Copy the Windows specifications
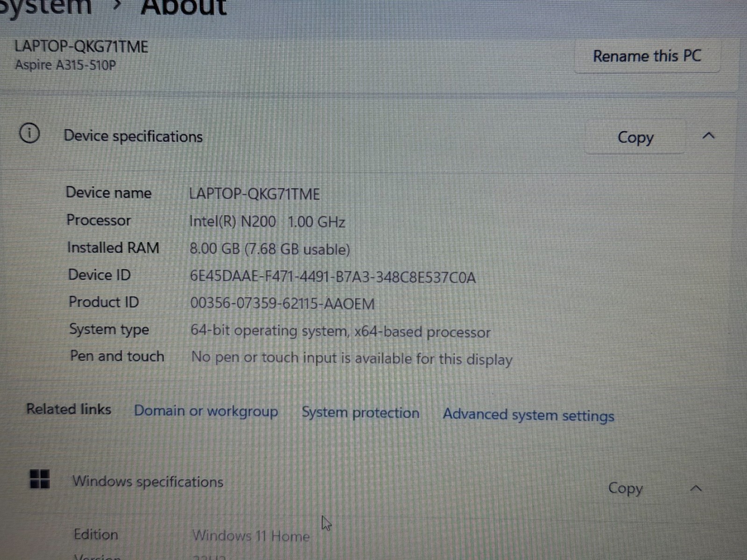The width and height of the screenshot is (747, 560). click(x=626, y=488)
